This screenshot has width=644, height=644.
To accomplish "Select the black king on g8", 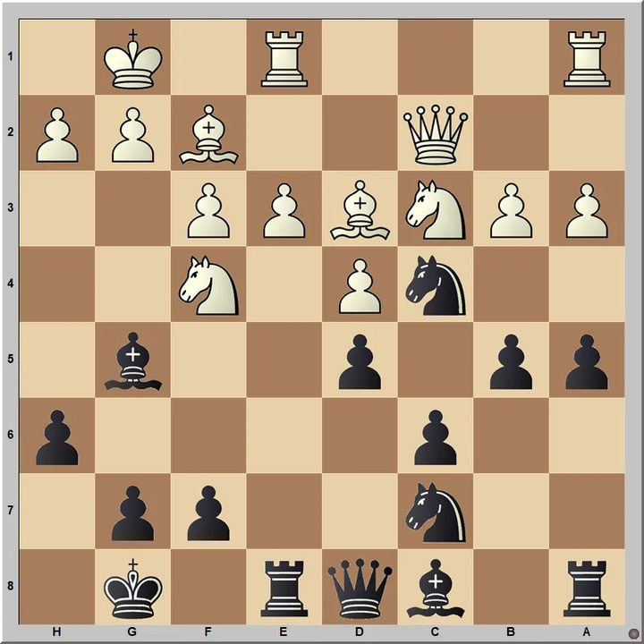I will click(133, 587).
